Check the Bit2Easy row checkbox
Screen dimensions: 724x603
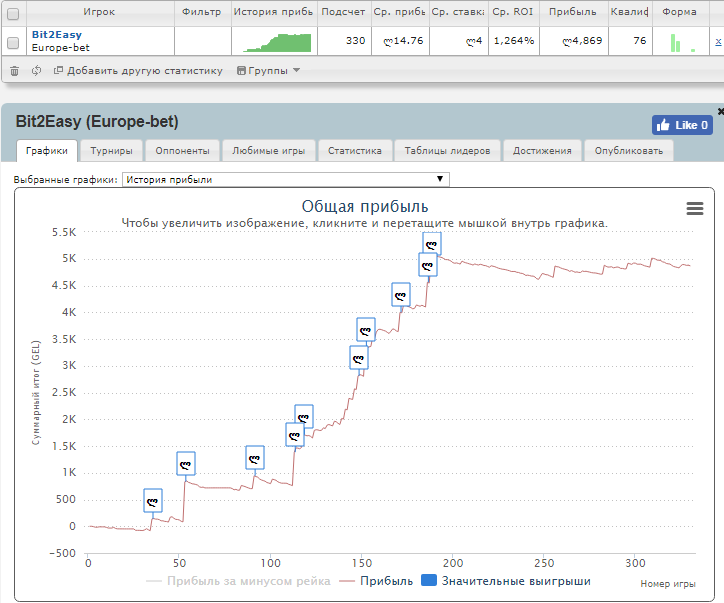pos(13,43)
